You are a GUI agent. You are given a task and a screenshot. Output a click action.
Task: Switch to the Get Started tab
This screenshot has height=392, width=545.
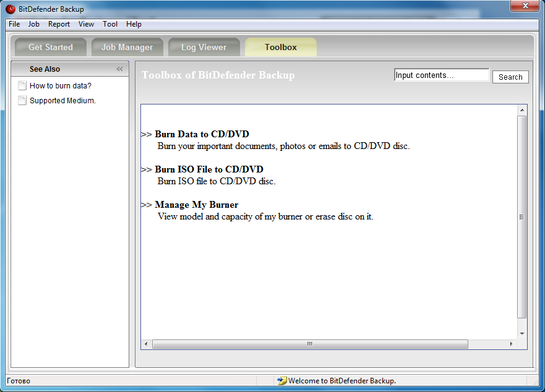pos(51,47)
